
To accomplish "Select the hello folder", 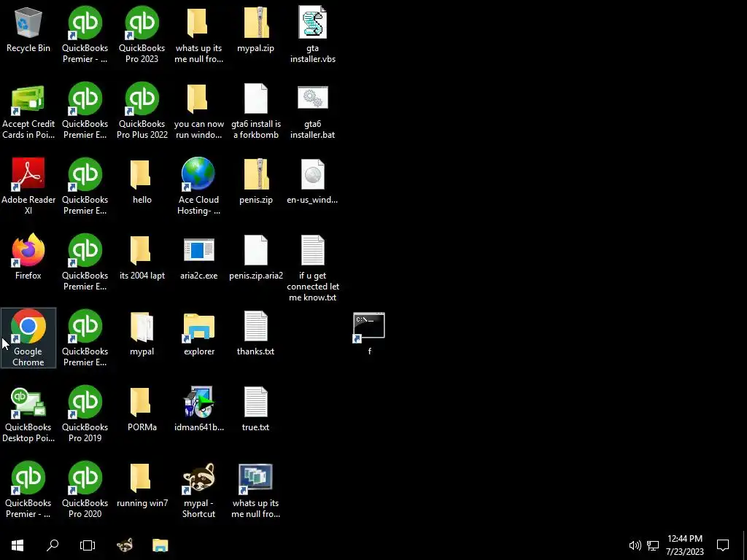I will (x=142, y=182).
